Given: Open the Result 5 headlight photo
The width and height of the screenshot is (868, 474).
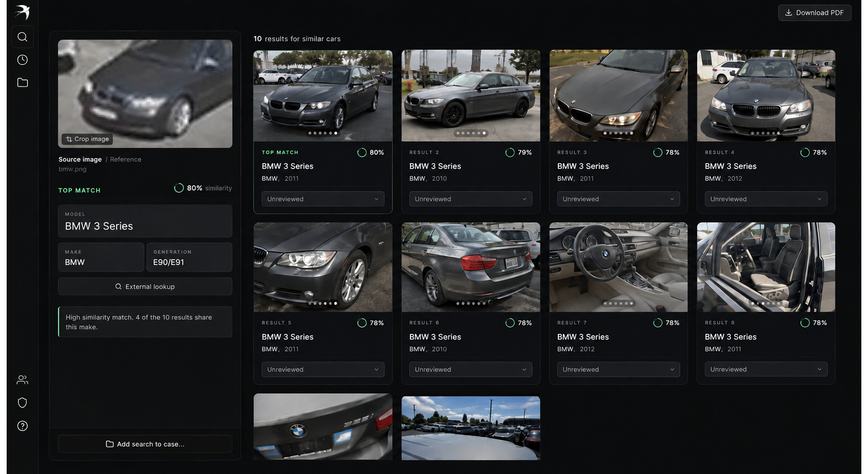Looking at the screenshot, I should pos(323,267).
